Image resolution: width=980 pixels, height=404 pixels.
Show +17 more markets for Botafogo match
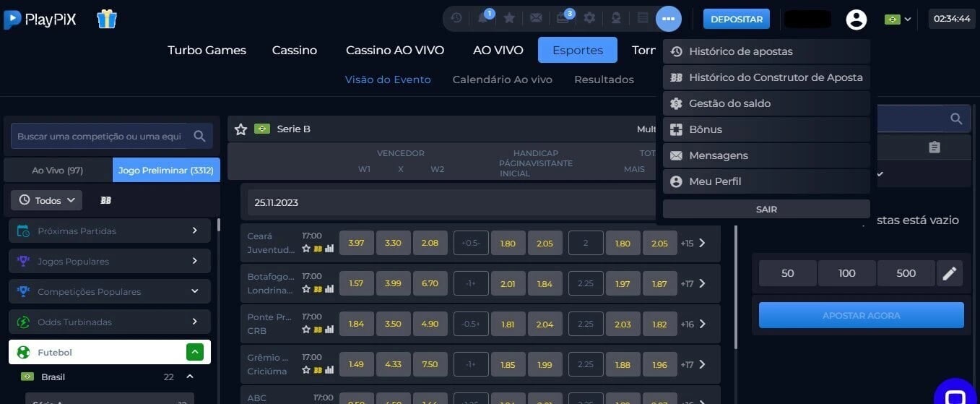[693, 284]
